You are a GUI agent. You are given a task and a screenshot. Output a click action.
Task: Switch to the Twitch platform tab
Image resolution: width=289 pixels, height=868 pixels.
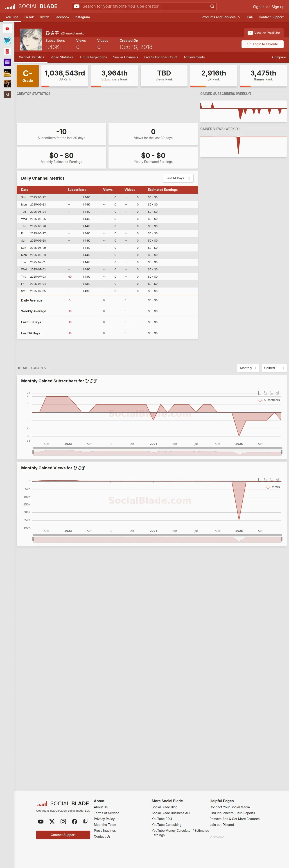[44, 17]
